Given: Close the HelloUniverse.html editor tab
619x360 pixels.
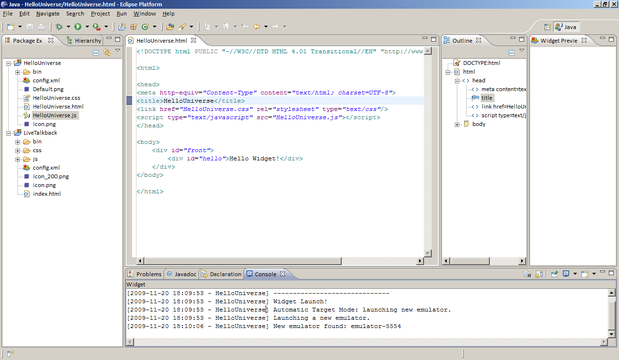Looking at the screenshot, I should click(x=193, y=40).
